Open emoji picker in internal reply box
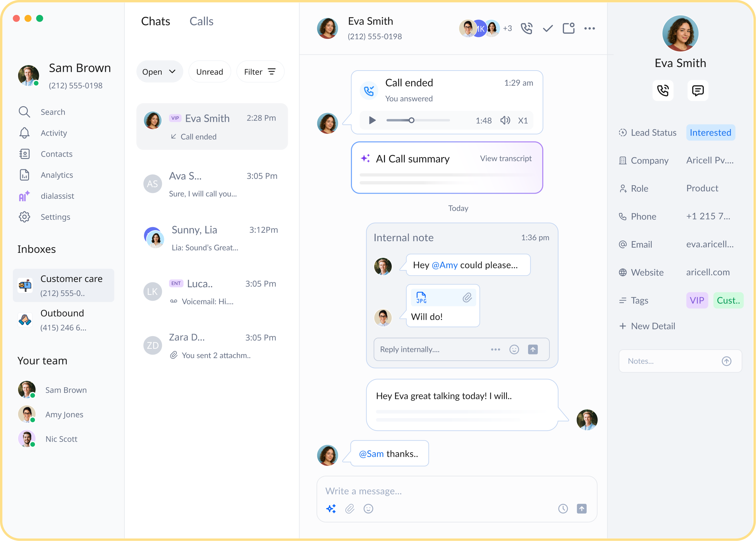 point(514,349)
